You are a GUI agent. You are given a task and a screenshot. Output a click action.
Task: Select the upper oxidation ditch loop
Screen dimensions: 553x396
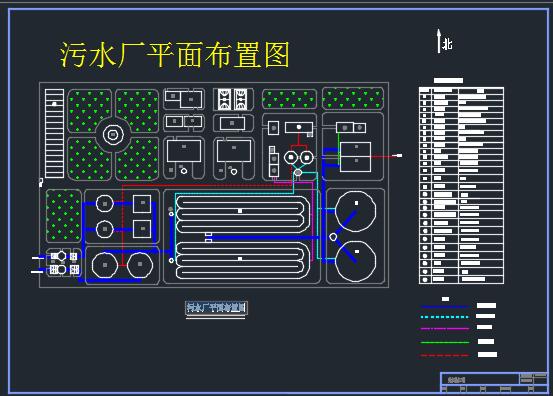coord(243,214)
